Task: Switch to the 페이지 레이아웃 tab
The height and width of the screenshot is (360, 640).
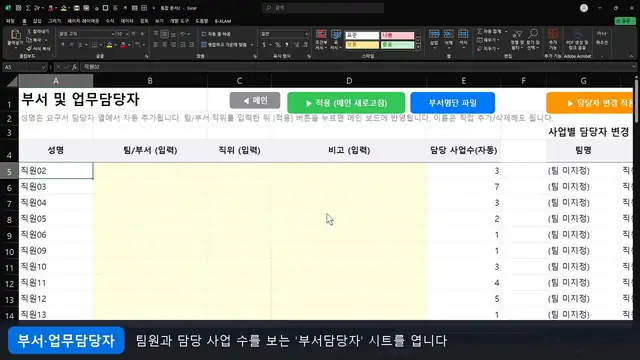Action: point(83,21)
